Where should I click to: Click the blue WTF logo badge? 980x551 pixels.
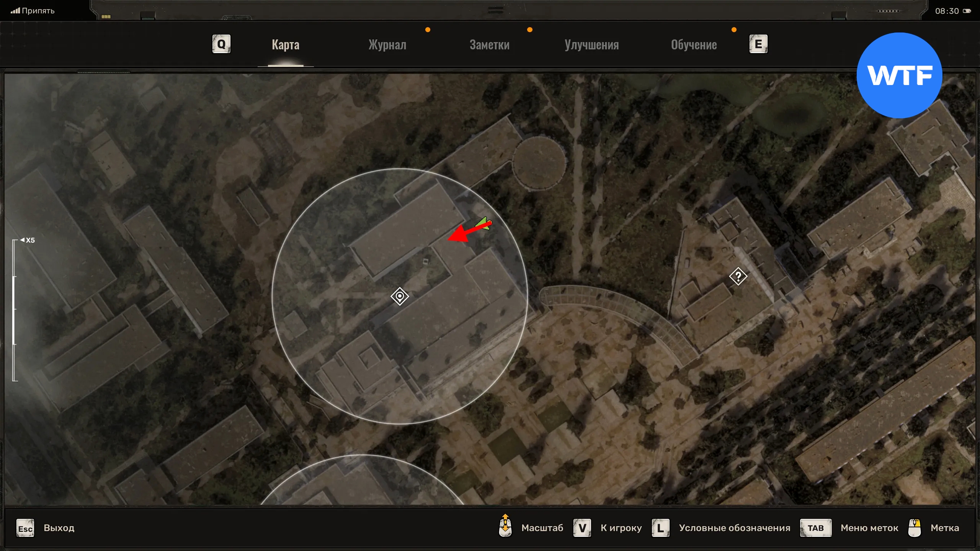point(899,75)
